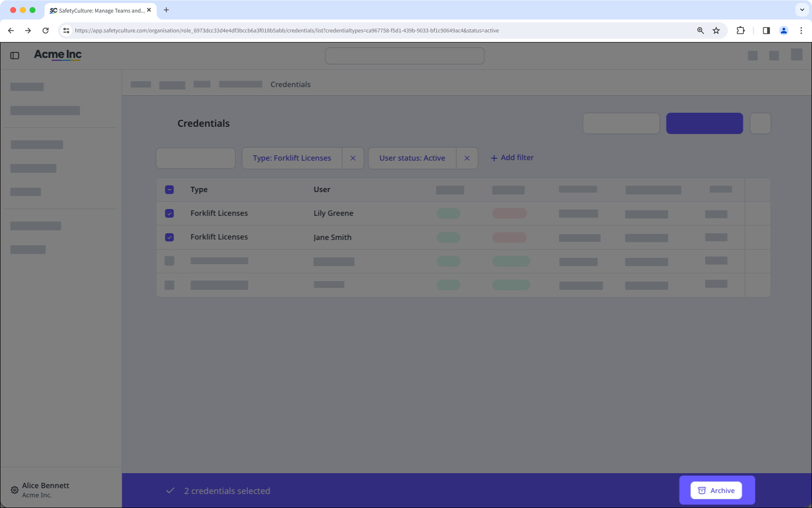Toggle the select-all header checkbox

(169, 190)
